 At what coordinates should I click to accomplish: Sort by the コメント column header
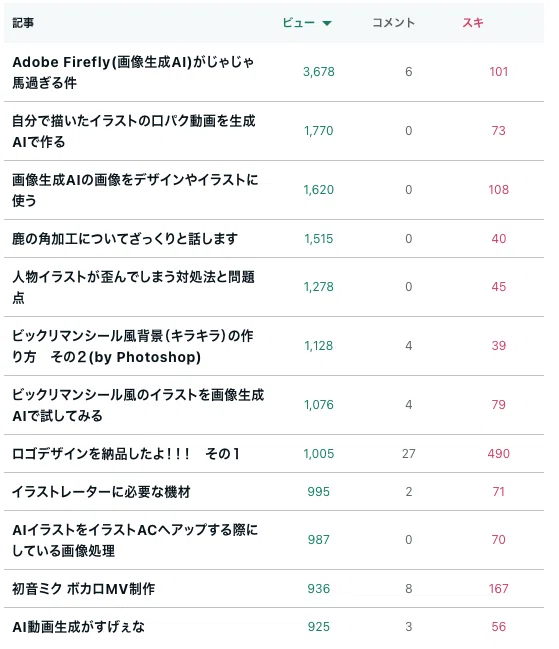point(393,22)
